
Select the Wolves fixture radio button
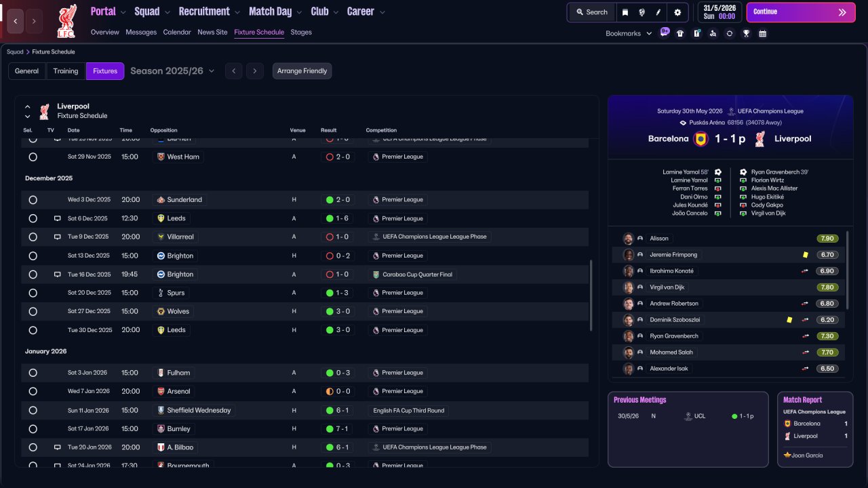click(x=33, y=312)
